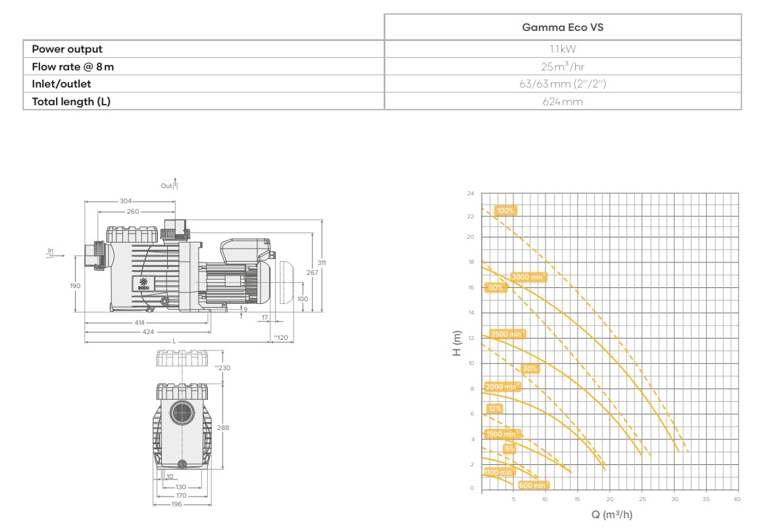Click the "311" overall height dimension
764x532 pixels.
pos(322,263)
